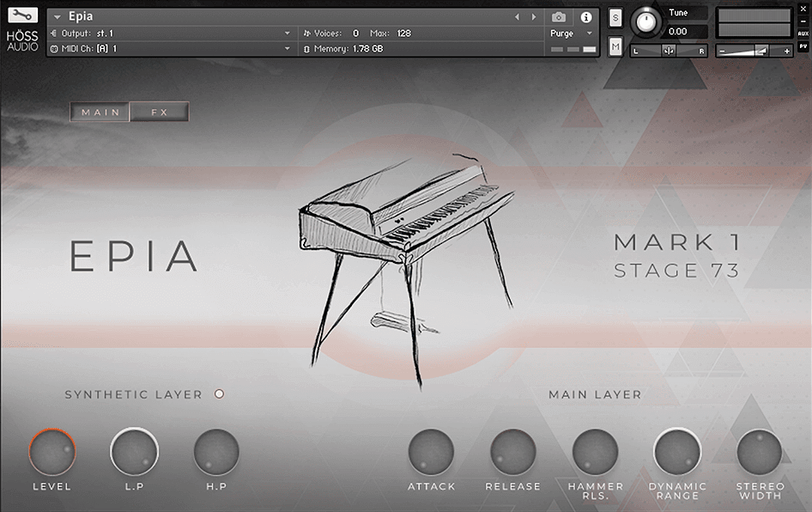The image size is (812, 512).
Task: Select the MAIN tab
Action: pos(99,112)
